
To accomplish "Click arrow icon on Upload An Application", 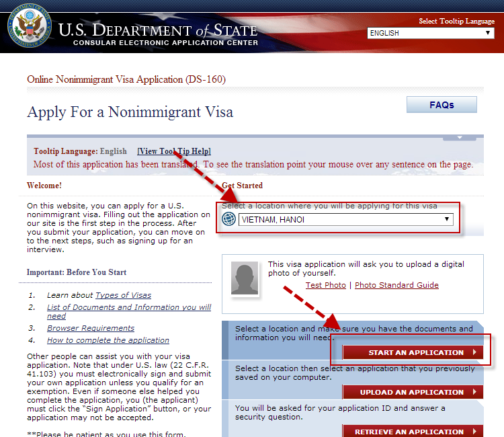I will click(x=474, y=392).
